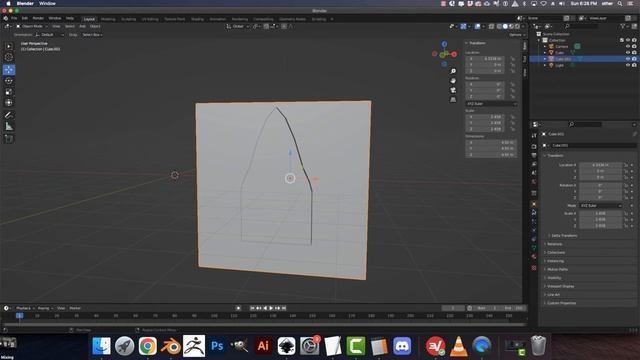Switch viewport shading to Wireframe mode
This screenshot has height=360, width=640.
(499, 26)
